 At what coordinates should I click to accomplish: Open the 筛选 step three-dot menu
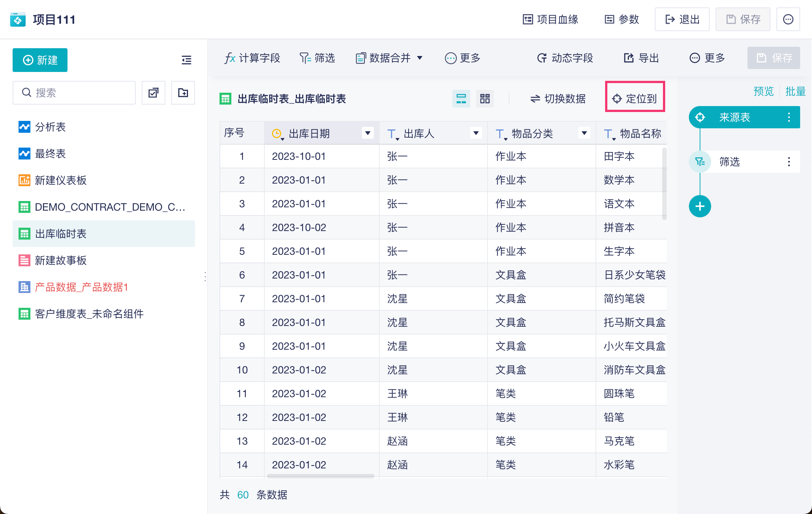click(x=789, y=162)
